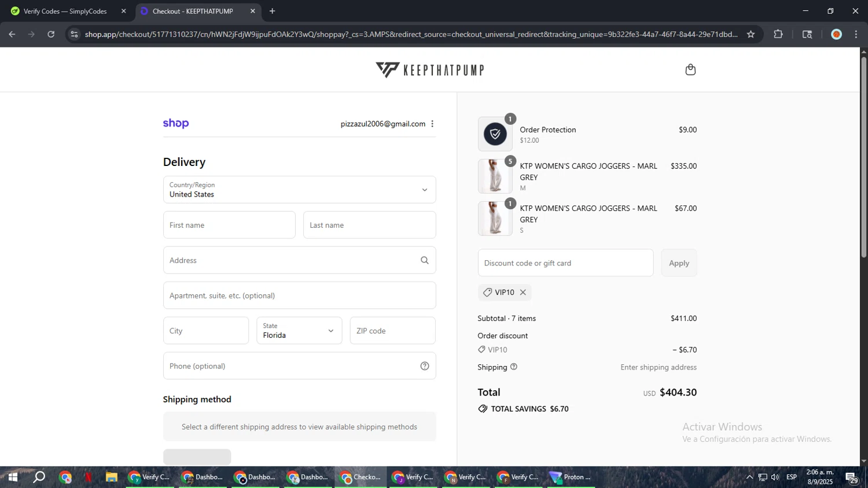Focus the Phone (optional) field
This screenshot has width=868, height=488.
299,366
